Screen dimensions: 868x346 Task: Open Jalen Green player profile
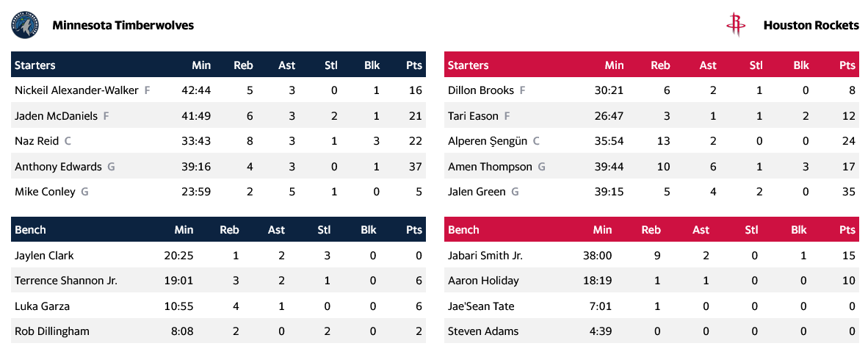pyautogui.click(x=477, y=192)
